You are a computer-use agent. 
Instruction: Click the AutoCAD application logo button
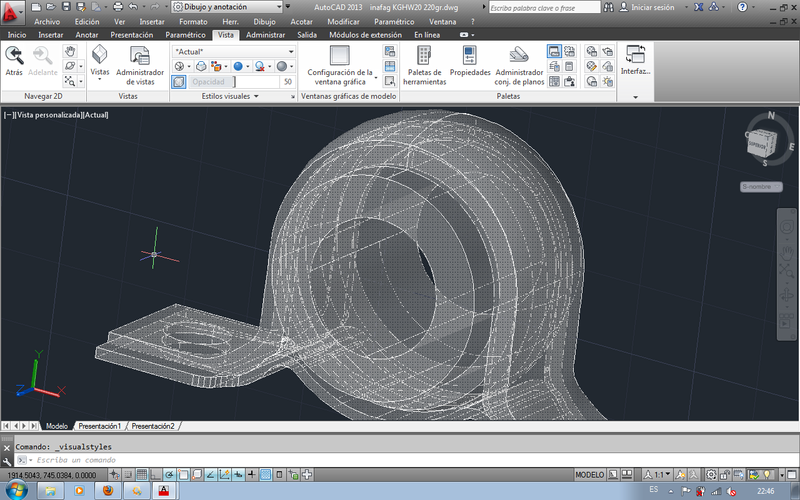12,12
